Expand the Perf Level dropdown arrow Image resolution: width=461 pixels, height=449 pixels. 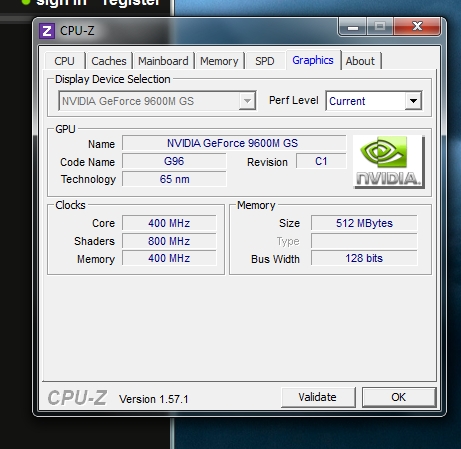413,101
